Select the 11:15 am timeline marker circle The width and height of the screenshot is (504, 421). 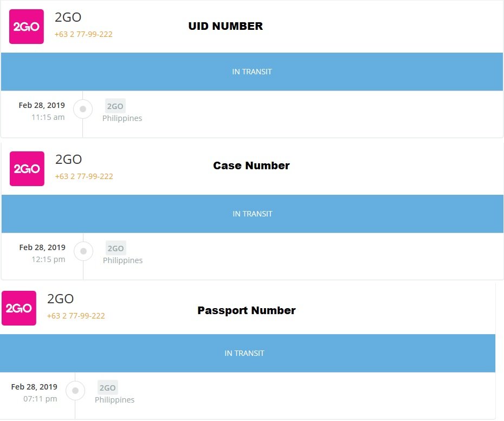coord(83,109)
